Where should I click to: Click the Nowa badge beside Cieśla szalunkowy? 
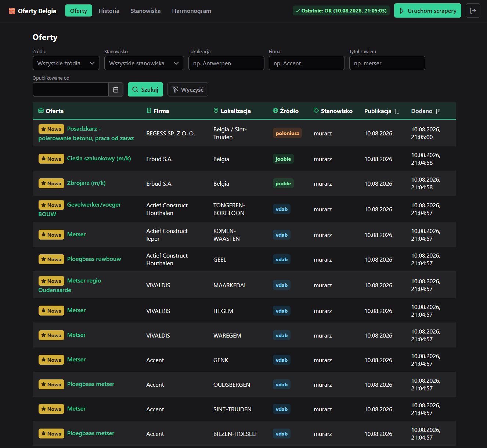point(51,159)
